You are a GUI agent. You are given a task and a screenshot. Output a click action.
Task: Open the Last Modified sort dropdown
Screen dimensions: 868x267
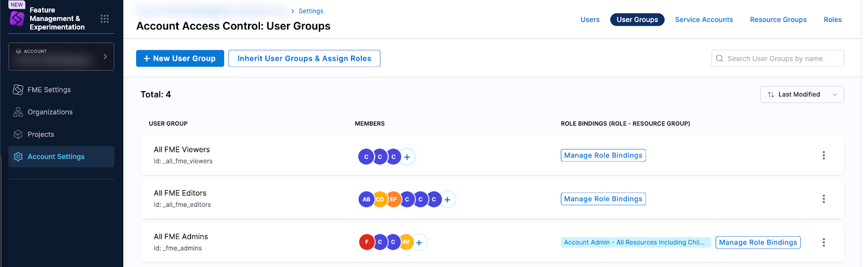[802, 95]
